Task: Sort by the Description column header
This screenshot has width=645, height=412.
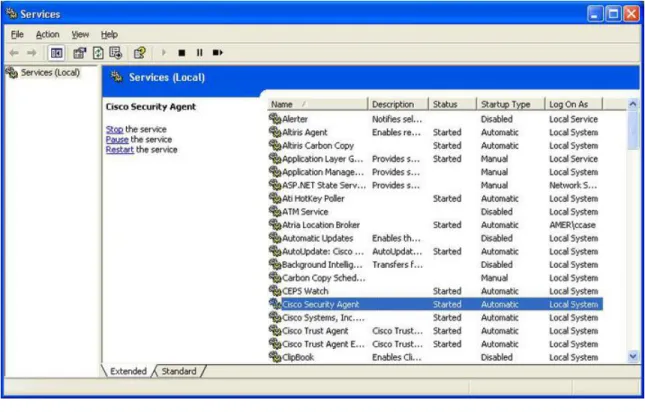Action: pyautogui.click(x=398, y=104)
